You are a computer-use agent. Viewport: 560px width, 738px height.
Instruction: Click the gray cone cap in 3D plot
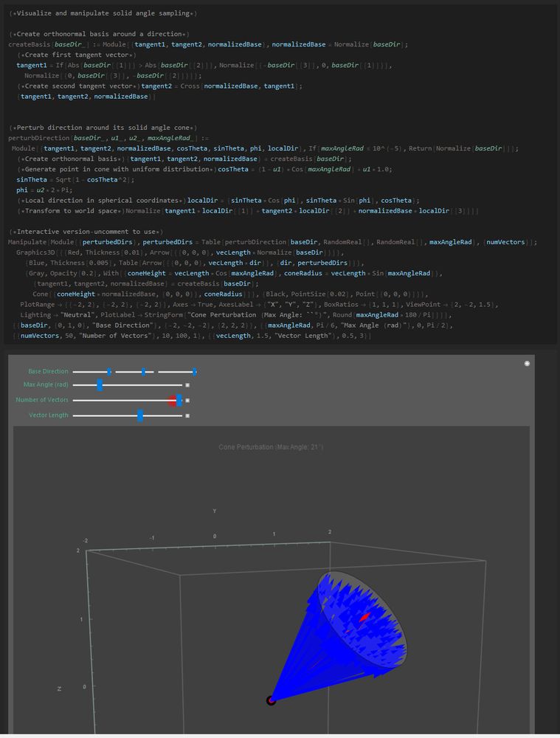pyautogui.click(x=362, y=618)
